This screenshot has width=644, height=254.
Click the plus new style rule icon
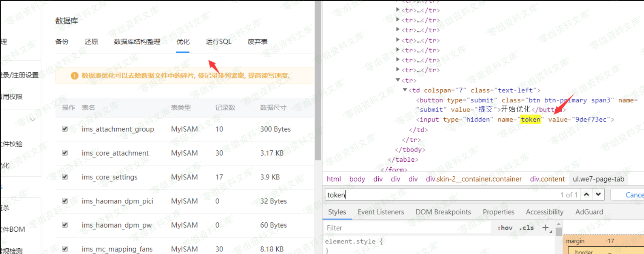545,228
